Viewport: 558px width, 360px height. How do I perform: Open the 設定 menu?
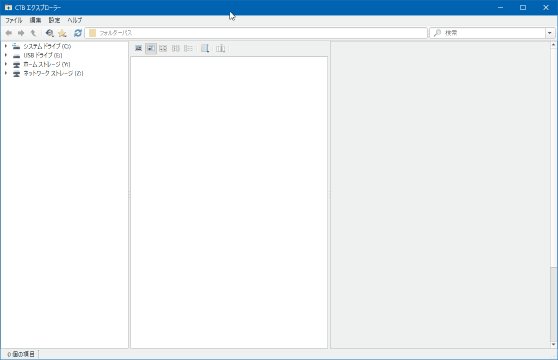pos(54,20)
